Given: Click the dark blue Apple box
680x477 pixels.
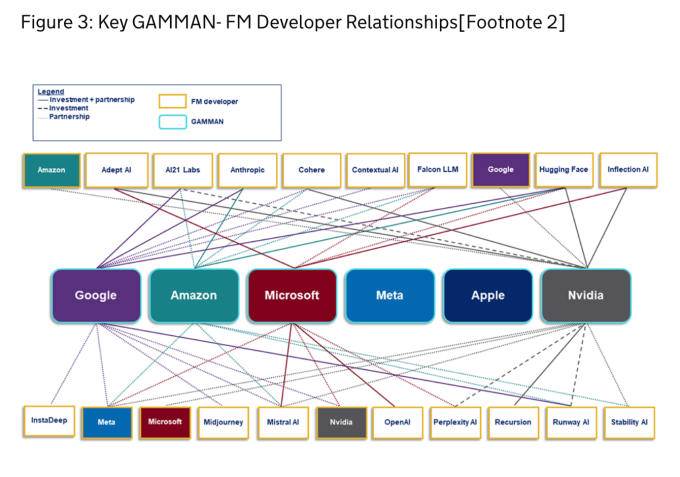Looking at the screenshot, I should (x=487, y=295).
